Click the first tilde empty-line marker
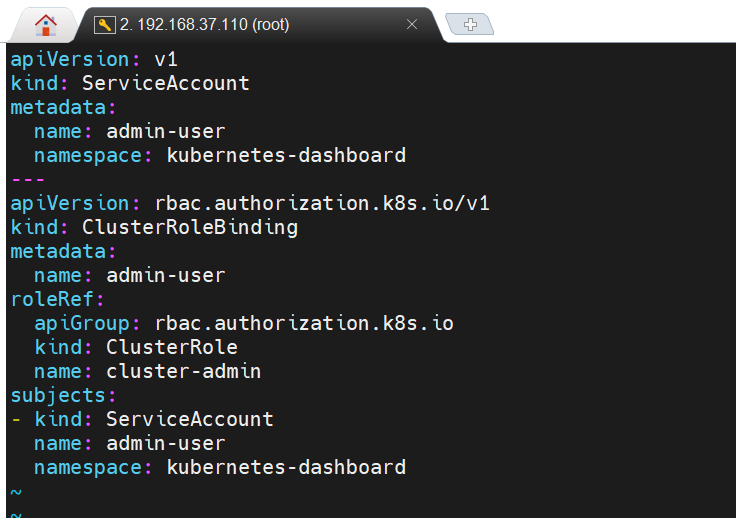This screenshot has width=736, height=518. (16, 492)
